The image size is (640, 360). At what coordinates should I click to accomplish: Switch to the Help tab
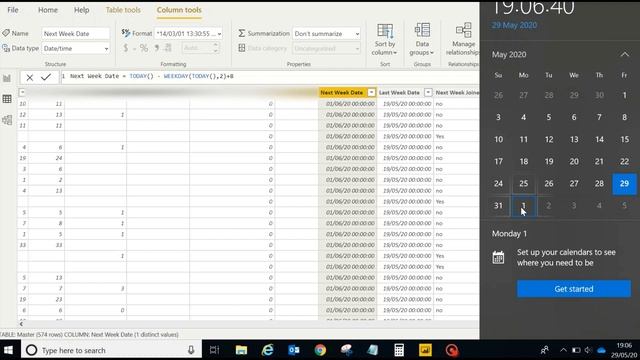[82, 10]
